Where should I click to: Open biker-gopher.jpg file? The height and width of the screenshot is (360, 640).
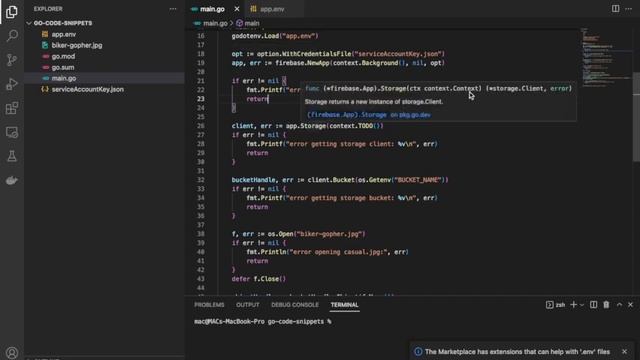tap(77, 45)
